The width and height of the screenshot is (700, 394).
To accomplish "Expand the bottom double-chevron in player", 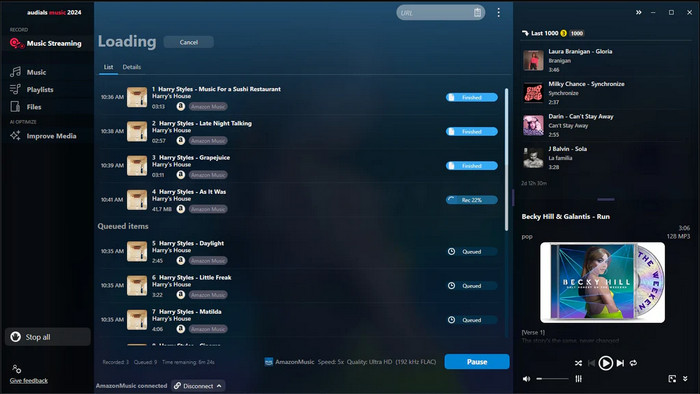I will [685, 379].
